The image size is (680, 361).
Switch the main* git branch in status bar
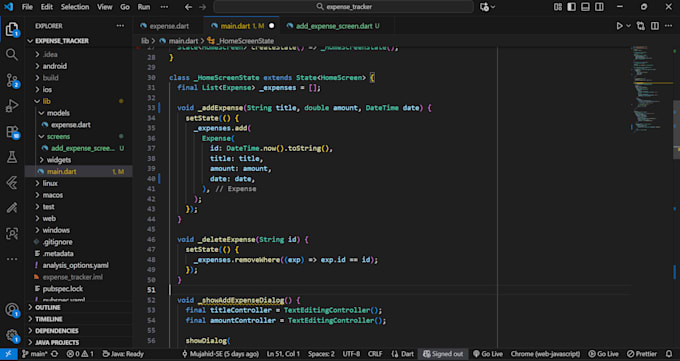click(34, 354)
